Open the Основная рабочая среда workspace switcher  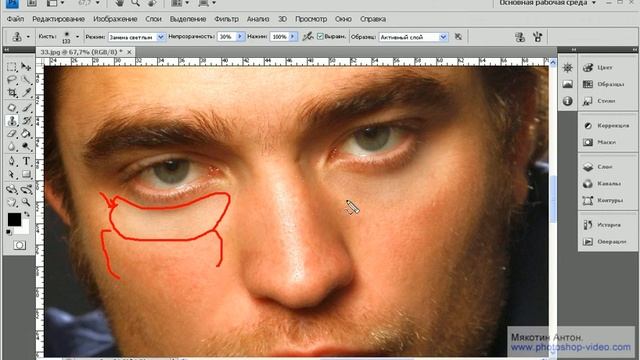tap(548, 3)
